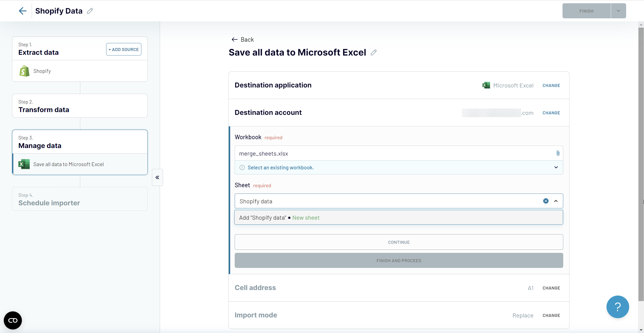Click the info icon beside workbook hint
This screenshot has height=333, width=644.
point(242,168)
